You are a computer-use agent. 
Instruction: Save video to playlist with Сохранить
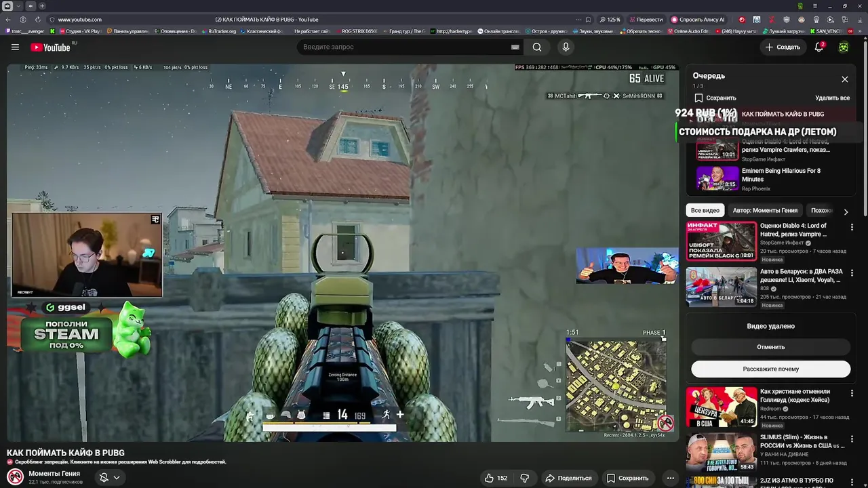click(628, 478)
